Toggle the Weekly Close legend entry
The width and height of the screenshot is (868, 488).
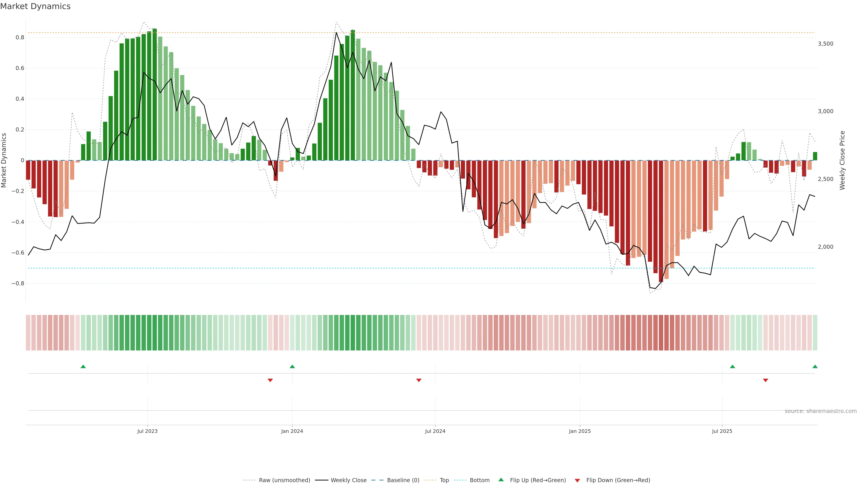tap(348, 480)
